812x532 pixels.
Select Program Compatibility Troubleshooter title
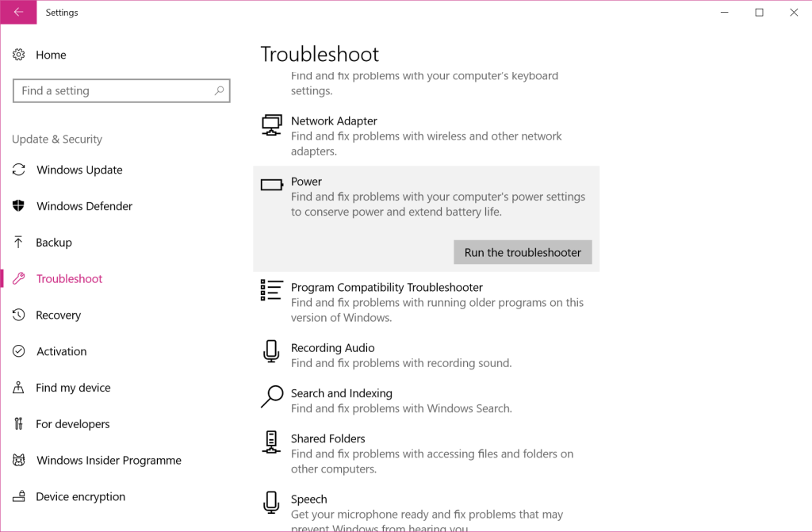pos(386,288)
